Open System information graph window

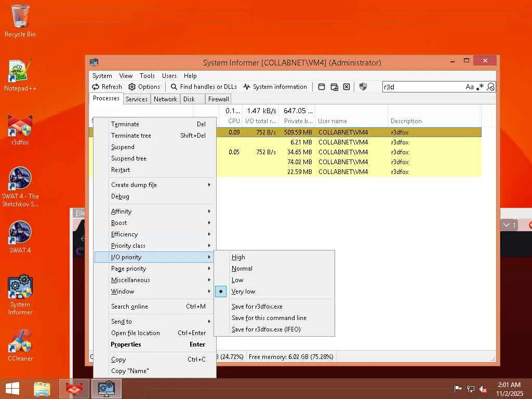pyautogui.click(x=275, y=87)
